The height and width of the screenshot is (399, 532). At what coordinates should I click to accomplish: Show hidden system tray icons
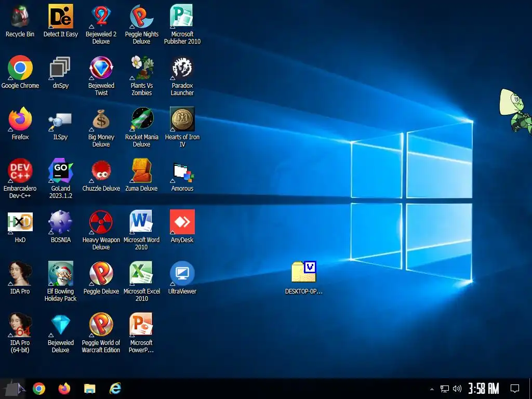(432, 389)
